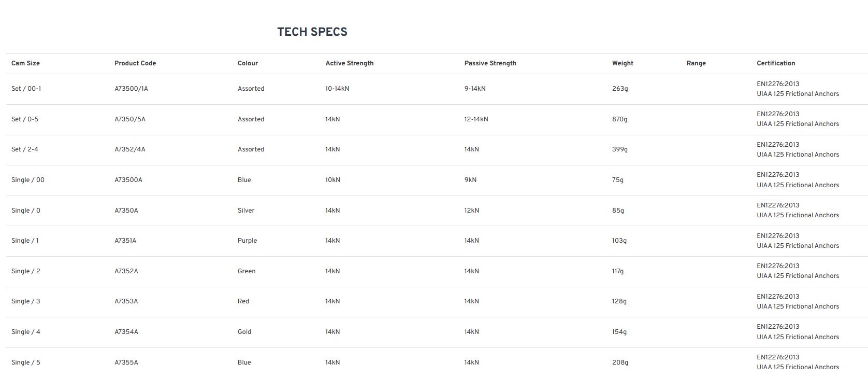Click the Silver colour cell
Viewport: 868px width, 377px height.
click(x=246, y=211)
